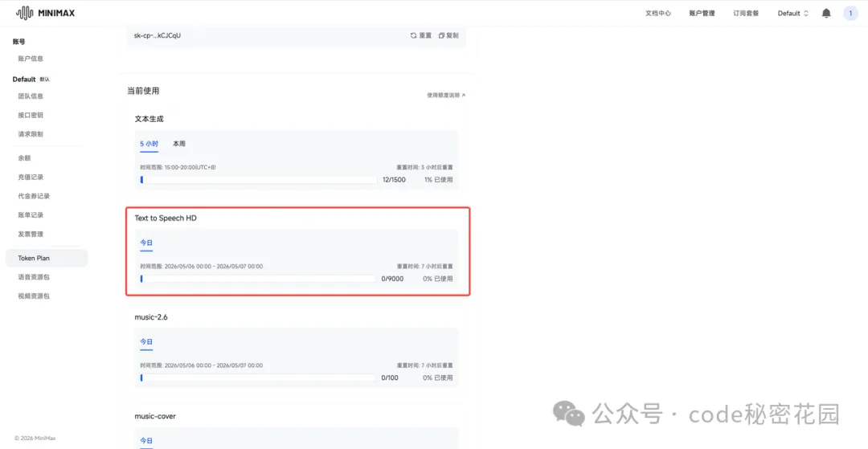Select 团队信息 in sidebar
The image size is (868, 449).
pyautogui.click(x=31, y=96)
